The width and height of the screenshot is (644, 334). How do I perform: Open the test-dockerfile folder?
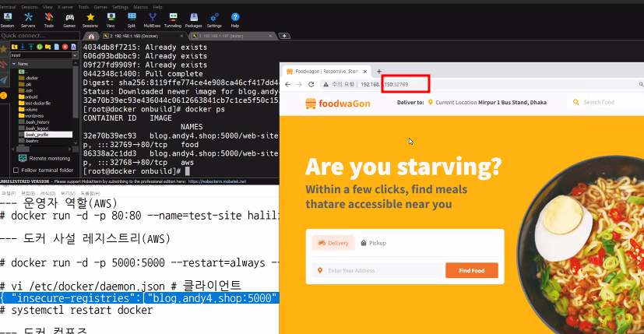tap(34, 103)
